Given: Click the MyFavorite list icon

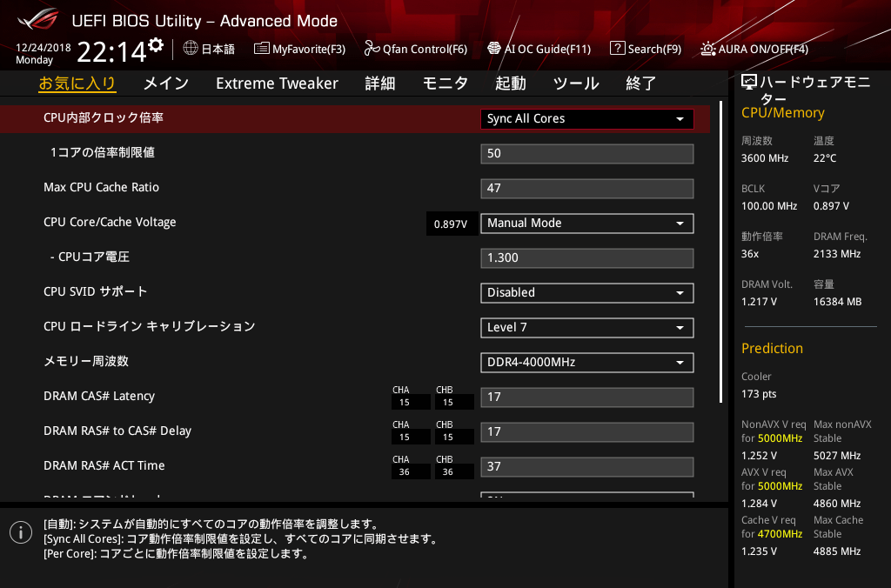Looking at the screenshot, I should pos(261,49).
